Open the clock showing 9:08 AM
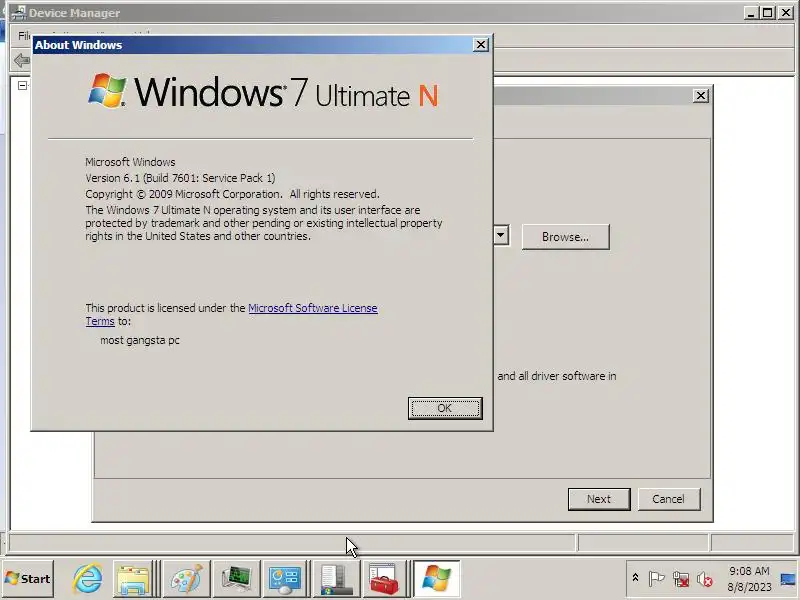The image size is (800, 600). 749,579
